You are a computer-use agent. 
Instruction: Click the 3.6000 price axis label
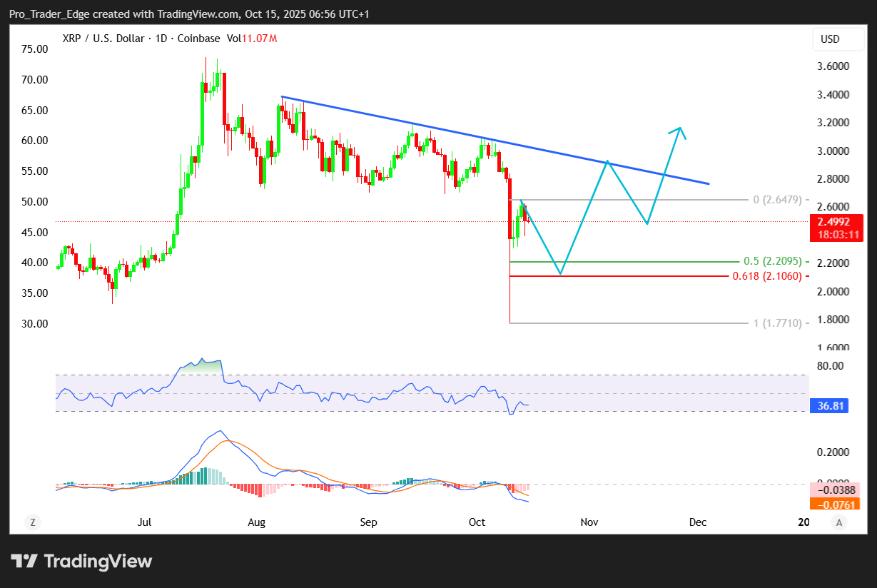pos(833,66)
